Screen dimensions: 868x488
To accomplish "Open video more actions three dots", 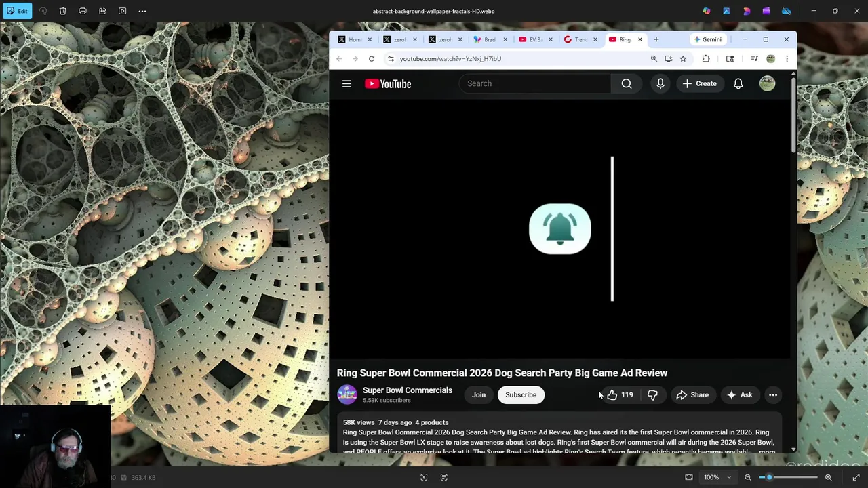I will pyautogui.click(x=773, y=394).
